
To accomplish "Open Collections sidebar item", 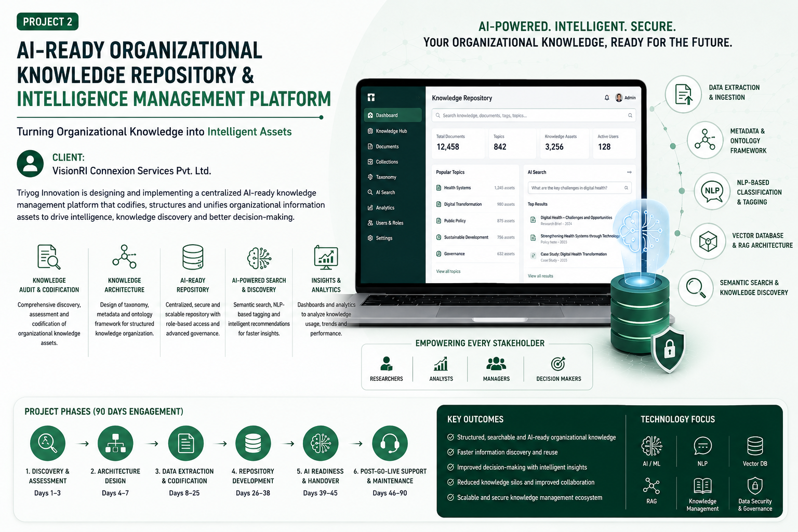I will 383,162.
